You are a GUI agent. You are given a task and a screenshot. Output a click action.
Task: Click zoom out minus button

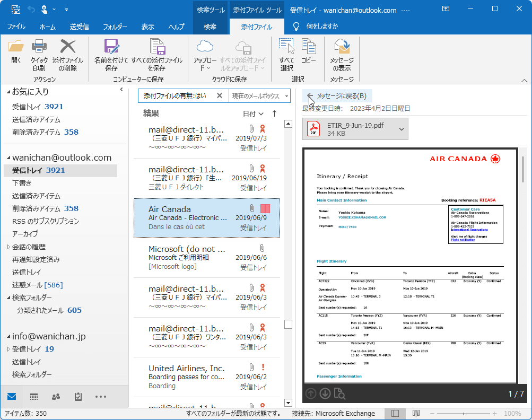pos(432,414)
